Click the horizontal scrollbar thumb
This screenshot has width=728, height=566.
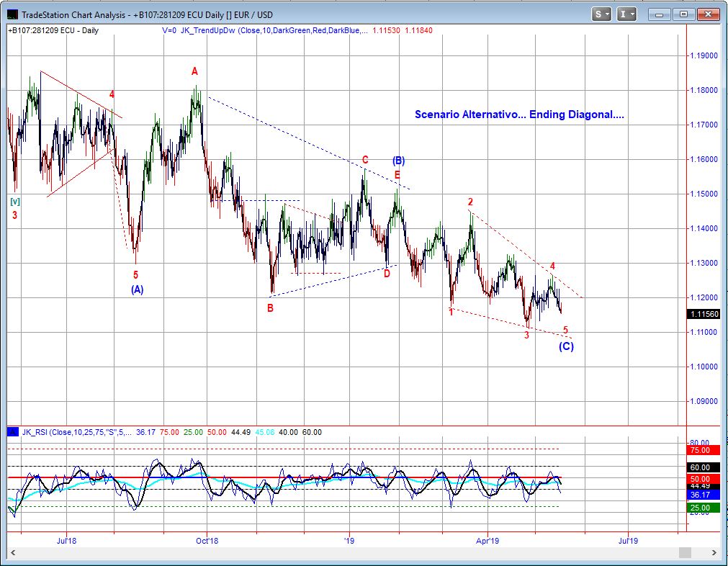click(x=686, y=552)
